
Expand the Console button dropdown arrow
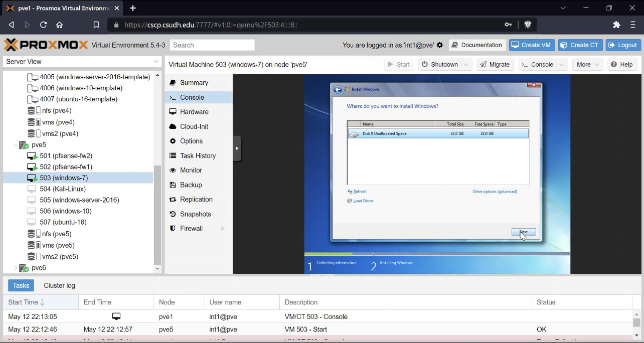(562, 65)
